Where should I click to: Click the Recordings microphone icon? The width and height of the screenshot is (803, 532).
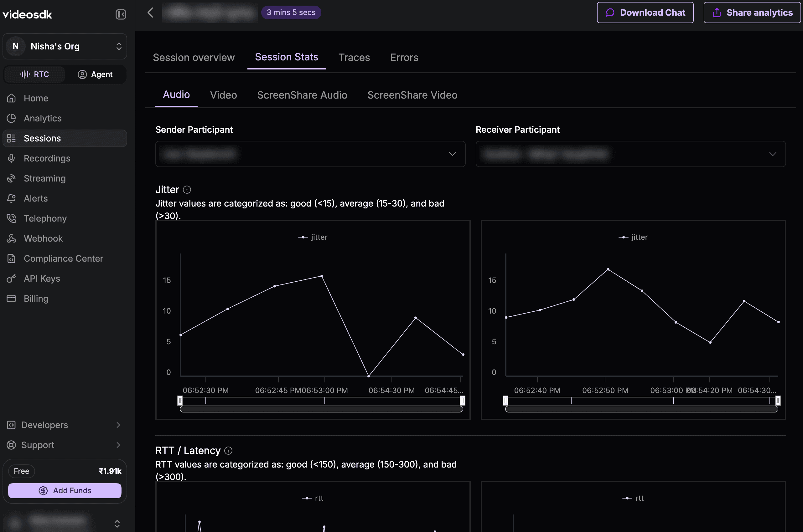[x=12, y=158]
